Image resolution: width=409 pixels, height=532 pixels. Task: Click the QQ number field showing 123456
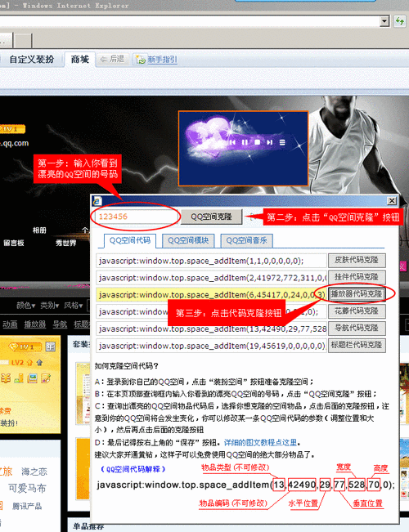point(135,217)
